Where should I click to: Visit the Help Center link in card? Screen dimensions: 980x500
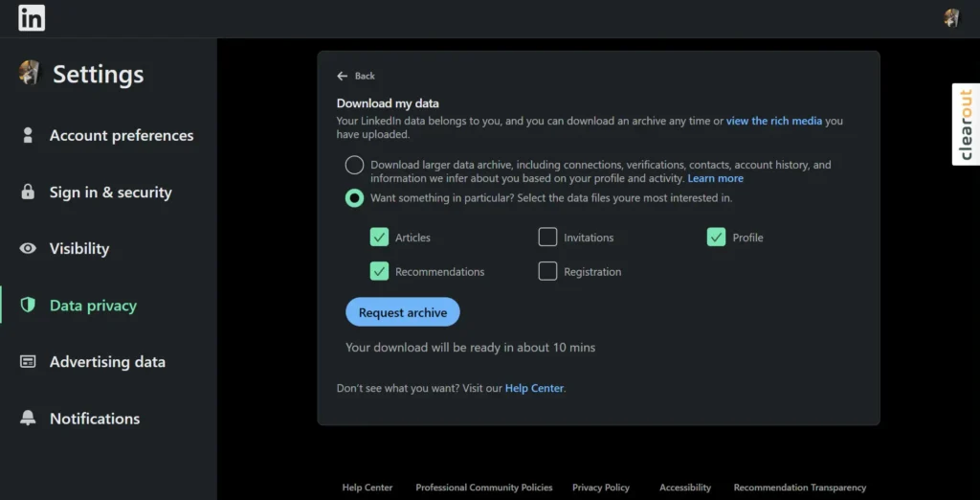tap(534, 388)
